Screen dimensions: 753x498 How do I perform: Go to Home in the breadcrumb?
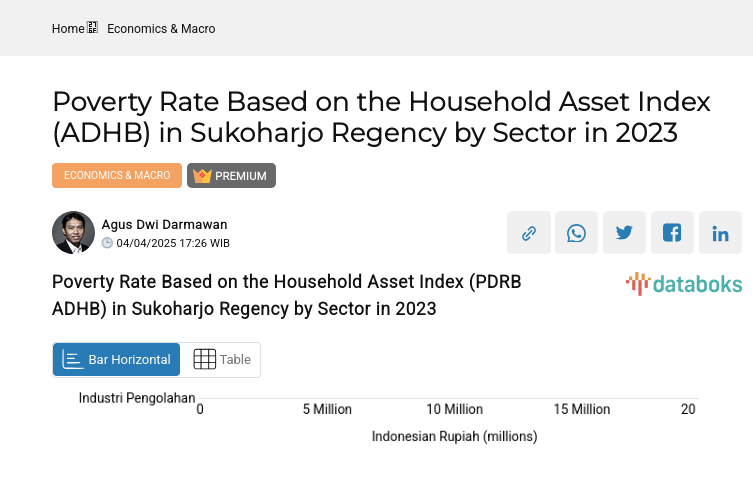(x=68, y=29)
